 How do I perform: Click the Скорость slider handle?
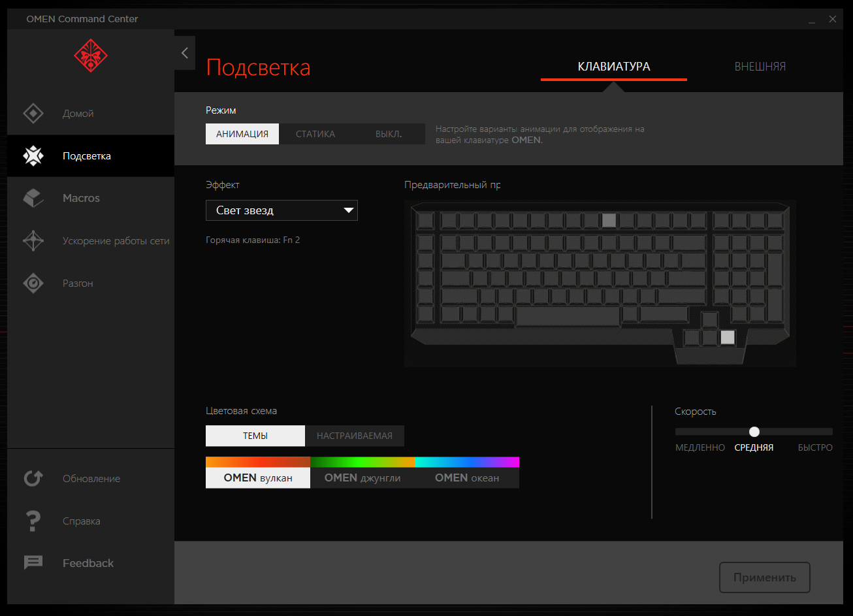point(754,432)
